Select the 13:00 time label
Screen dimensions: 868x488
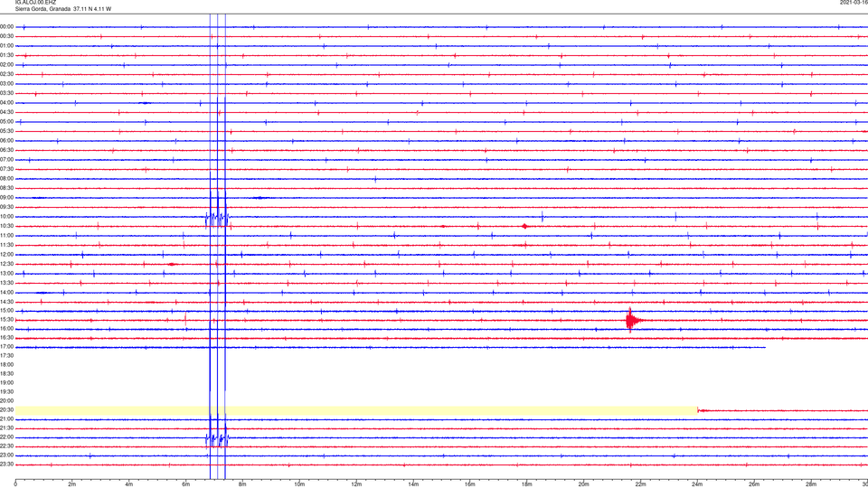click(6, 273)
